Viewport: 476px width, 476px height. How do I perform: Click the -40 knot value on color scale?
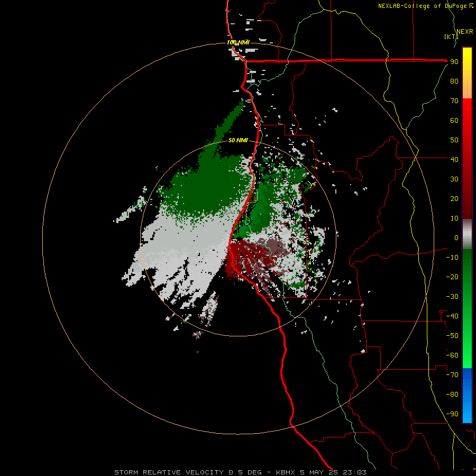click(x=452, y=316)
